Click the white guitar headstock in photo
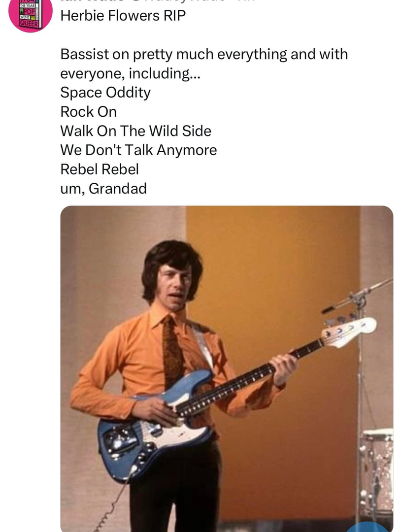Screen dimensions: 402x532 pyautogui.click(x=349, y=332)
